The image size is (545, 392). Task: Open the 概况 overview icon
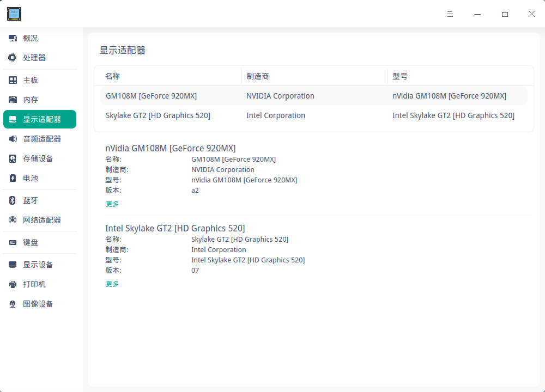coord(13,38)
